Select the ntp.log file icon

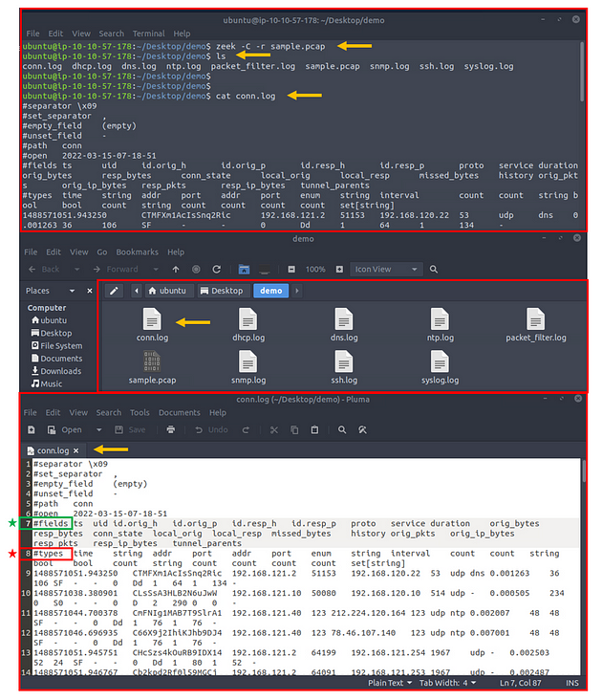click(x=441, y=324)
